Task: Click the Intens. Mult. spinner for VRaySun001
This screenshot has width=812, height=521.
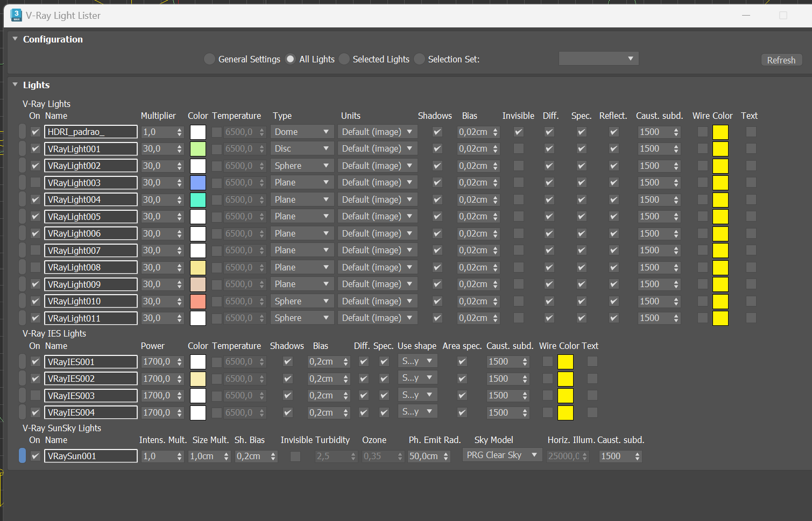Action: pyautogui.click(x=180, y=456)
